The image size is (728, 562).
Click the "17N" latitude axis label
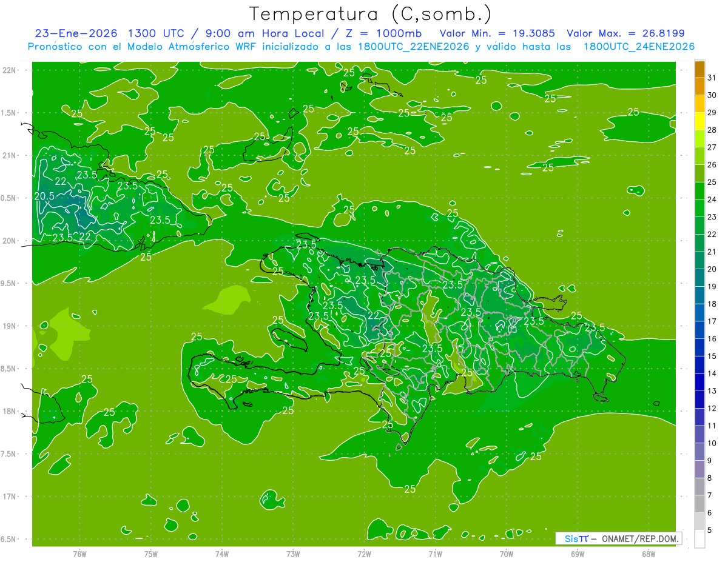pyautogui.click(x=10, y=497)
